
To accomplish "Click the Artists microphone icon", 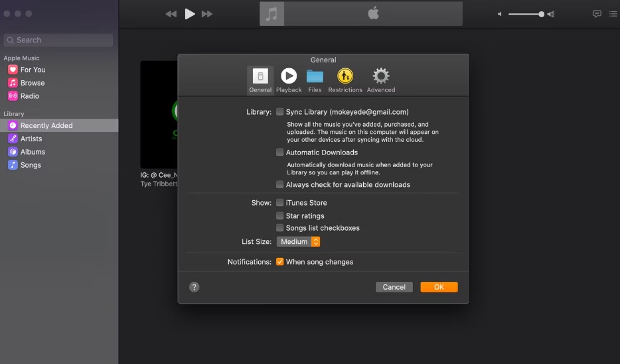I will click(x=13, y=139).
